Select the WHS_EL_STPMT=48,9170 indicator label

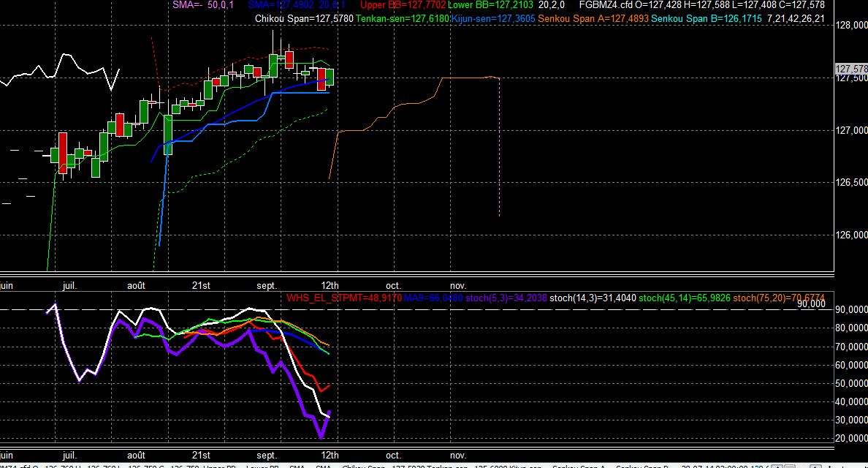click(344, 298)
